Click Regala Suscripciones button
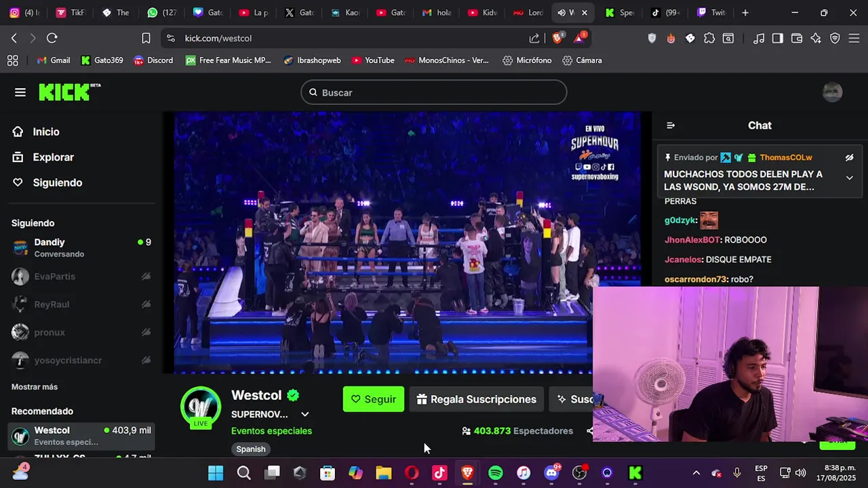 476,399
